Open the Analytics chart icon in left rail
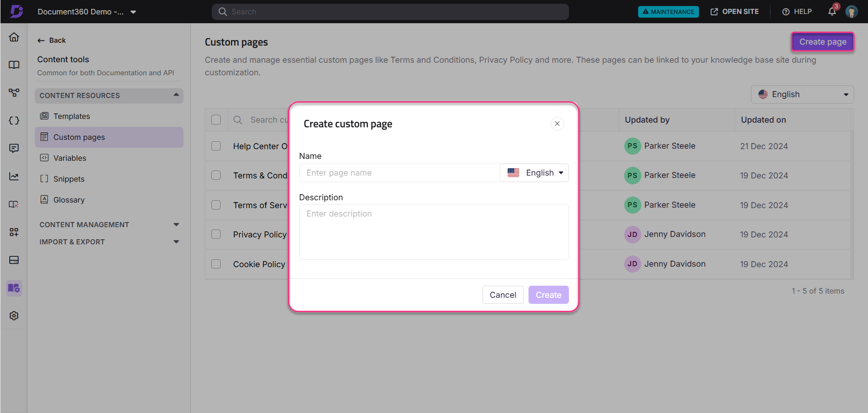This screenshot has width=868, height=413. point(14,176)
